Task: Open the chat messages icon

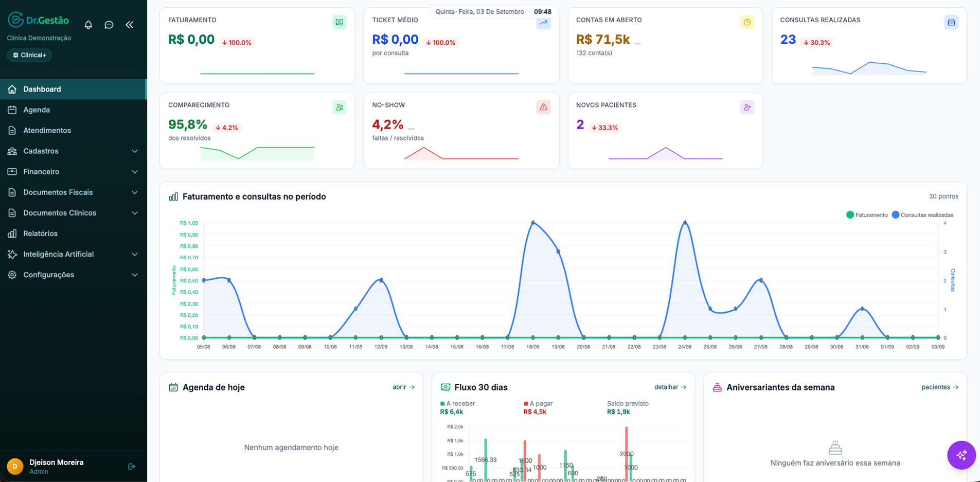Action: pyautogui.click(x=109, y=25)
